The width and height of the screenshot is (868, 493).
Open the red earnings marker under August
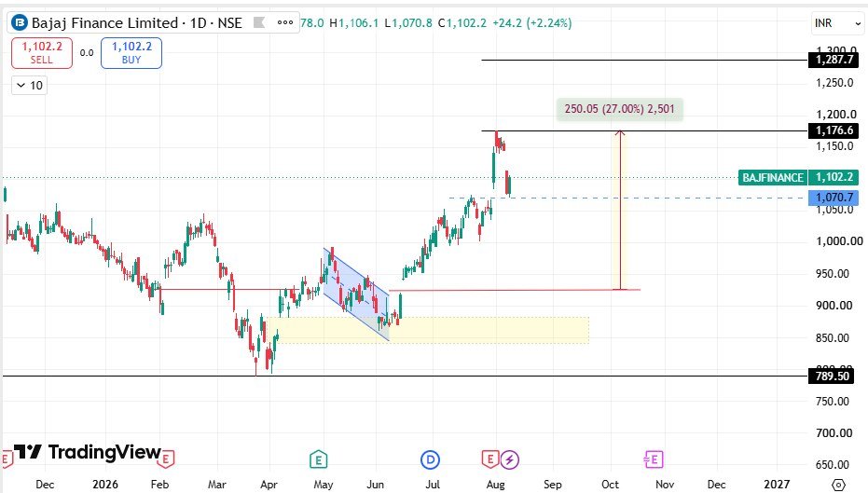click(490, 459)
